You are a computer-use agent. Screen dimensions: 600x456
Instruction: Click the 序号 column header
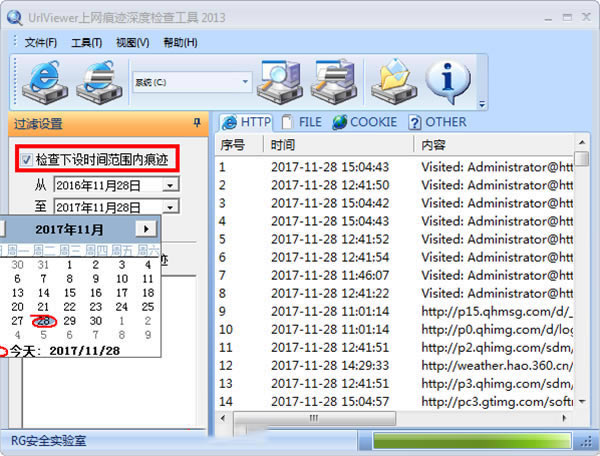coord(240,145)
